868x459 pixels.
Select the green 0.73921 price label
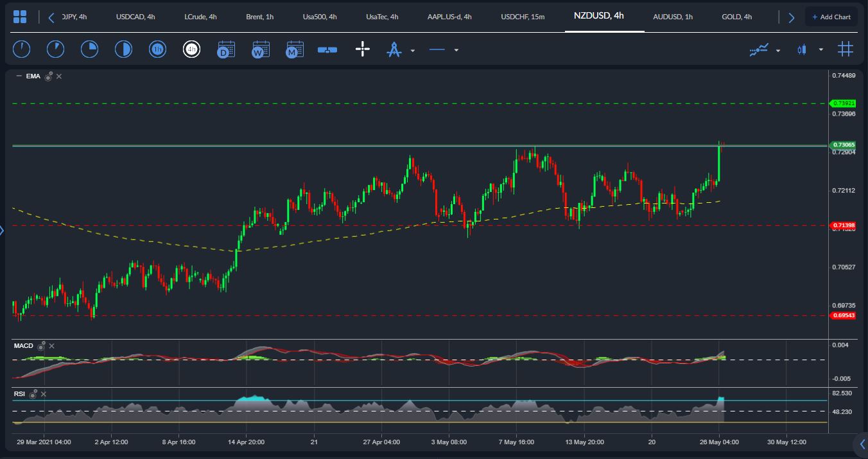click(x=842, y=103)
